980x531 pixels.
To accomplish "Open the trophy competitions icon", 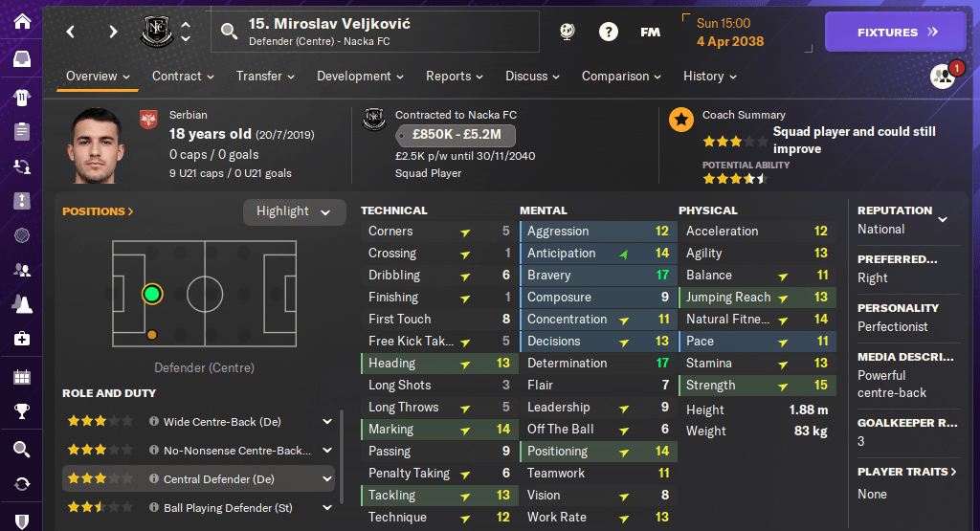I will tap(22, 412).
